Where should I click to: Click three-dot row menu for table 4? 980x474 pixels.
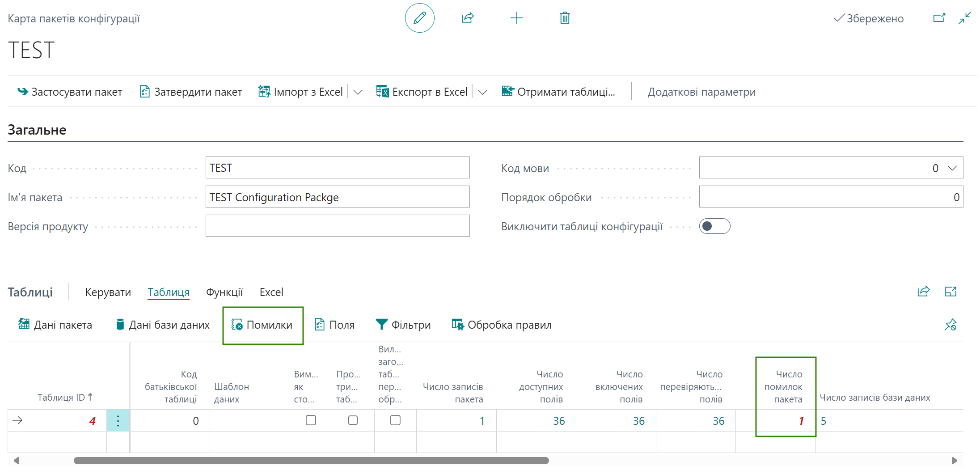(118, 420)
